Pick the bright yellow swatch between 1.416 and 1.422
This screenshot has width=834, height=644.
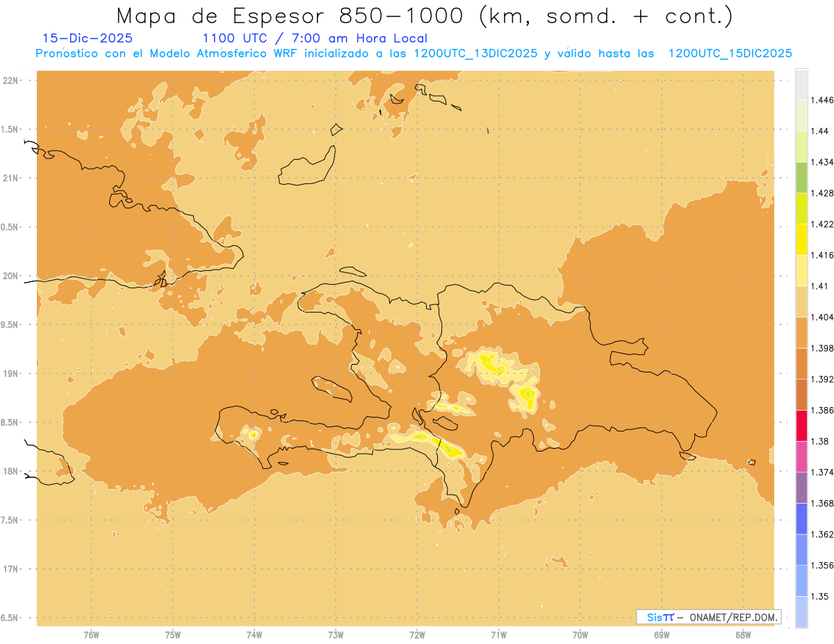point(801,239)
